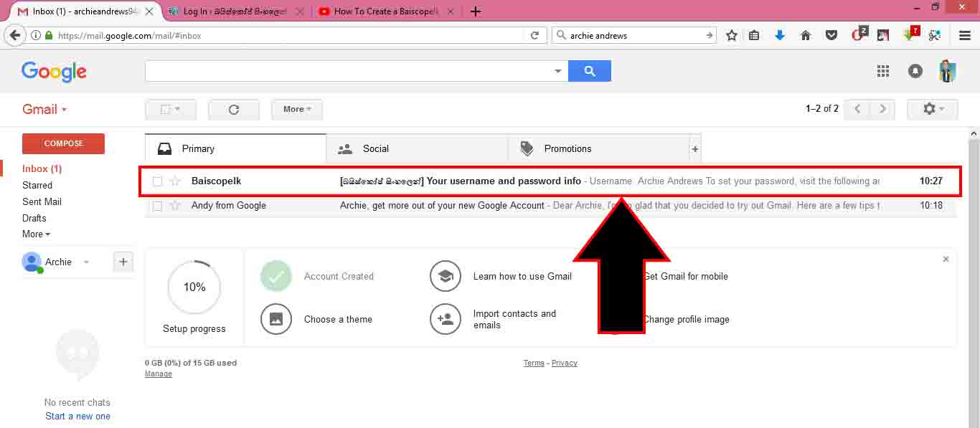Click the Import contacts and emails icon
This screenshot has height=428, width=980.
[446, 319]
